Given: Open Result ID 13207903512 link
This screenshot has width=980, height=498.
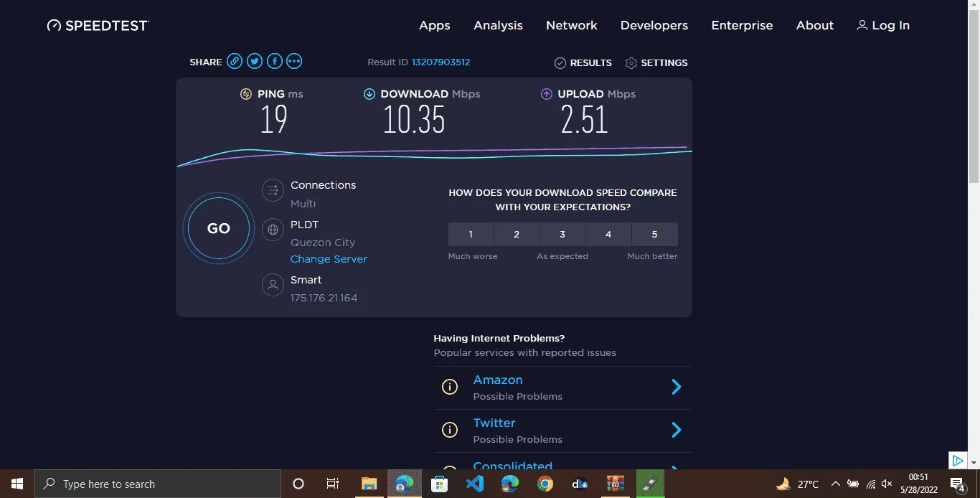Looking at the screenshot, I should [440, 62].
